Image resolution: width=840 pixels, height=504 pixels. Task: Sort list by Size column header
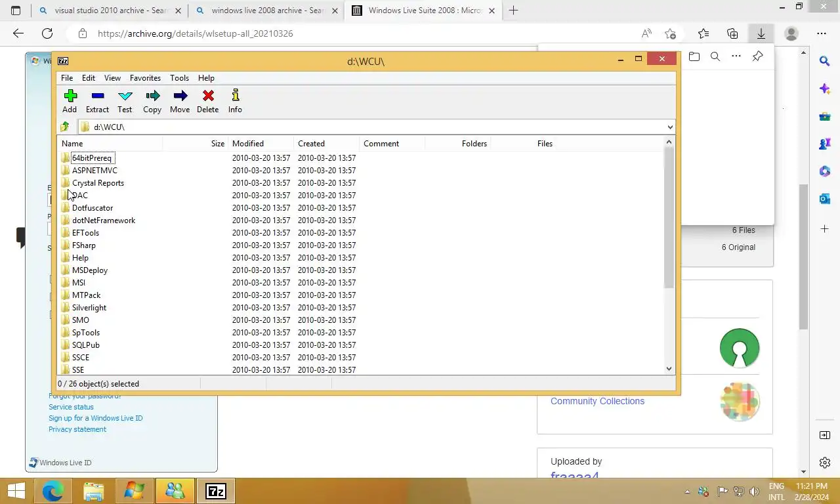pyautogui.click(x=196, y=144)
